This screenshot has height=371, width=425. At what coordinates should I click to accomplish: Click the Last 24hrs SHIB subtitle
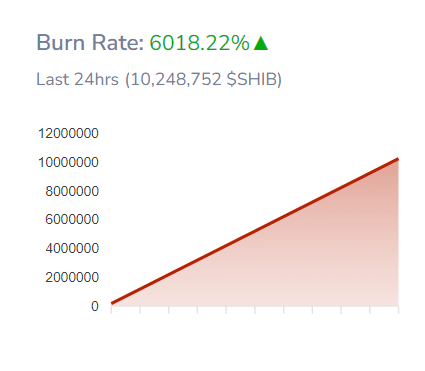[159, 79]
